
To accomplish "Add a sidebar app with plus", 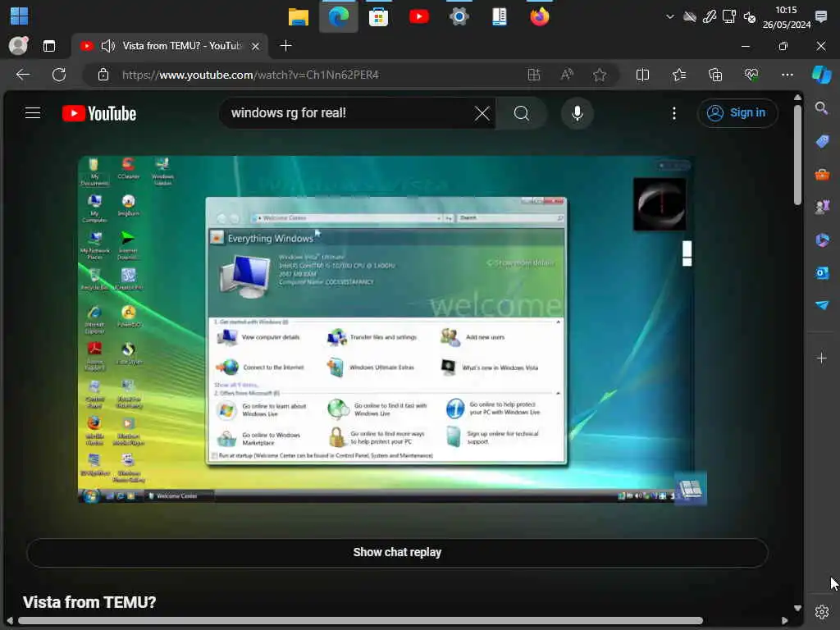I will (x=822, y=358).
